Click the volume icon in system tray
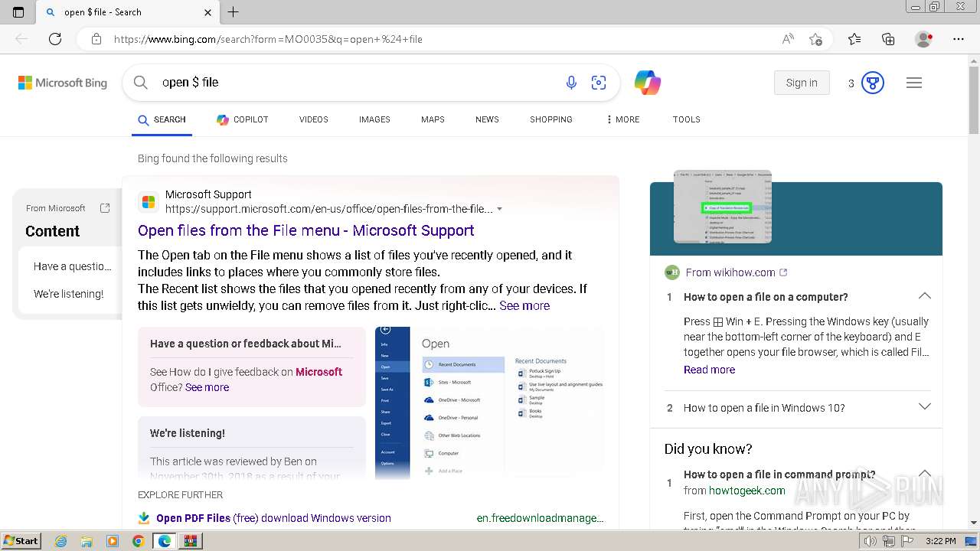 (x=871, y=541)
